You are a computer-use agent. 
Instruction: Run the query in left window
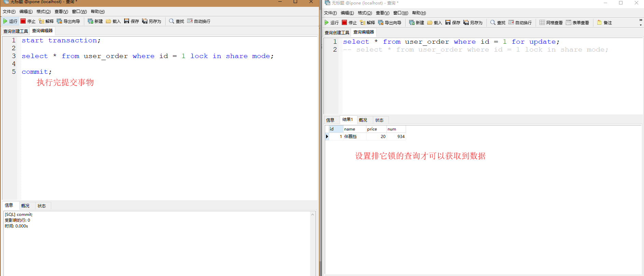(10, 21)
